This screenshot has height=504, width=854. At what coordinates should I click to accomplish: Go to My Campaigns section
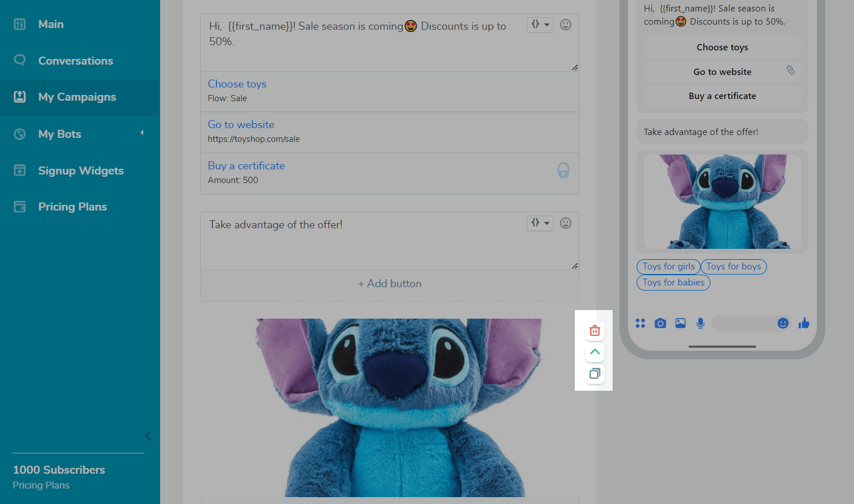tap(80, 97)
